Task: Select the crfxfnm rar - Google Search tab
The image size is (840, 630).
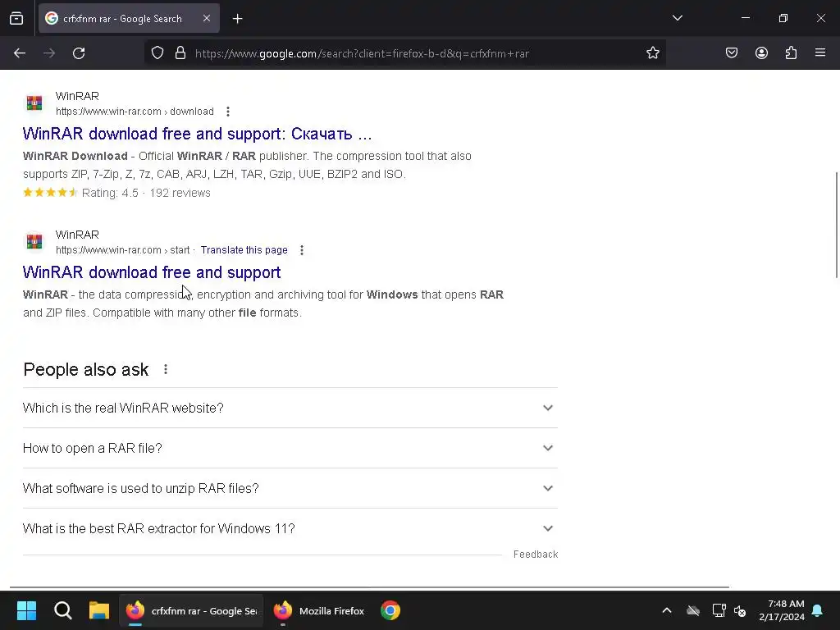Action: tap(129, 18)
